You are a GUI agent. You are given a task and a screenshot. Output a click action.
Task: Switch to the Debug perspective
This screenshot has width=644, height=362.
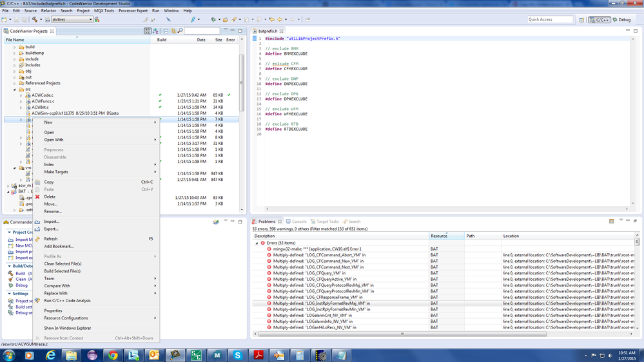click(621, 19)
